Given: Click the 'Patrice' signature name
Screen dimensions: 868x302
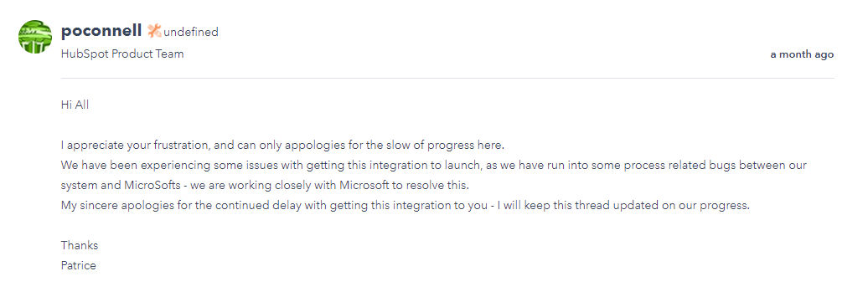Looking at the screenshot, I should pyautogui.click(x=78, y=265).
